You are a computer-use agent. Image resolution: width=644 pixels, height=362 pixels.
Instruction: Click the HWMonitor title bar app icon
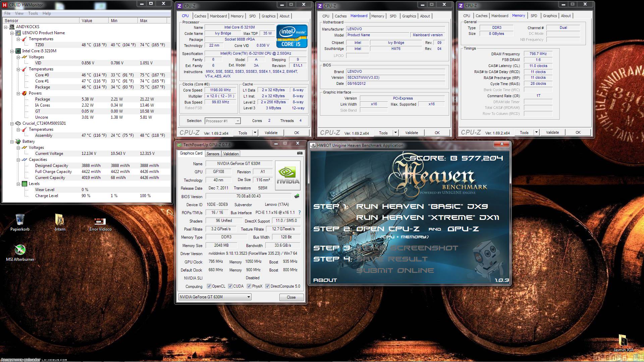pyautogui.click(x=5, y=5)
